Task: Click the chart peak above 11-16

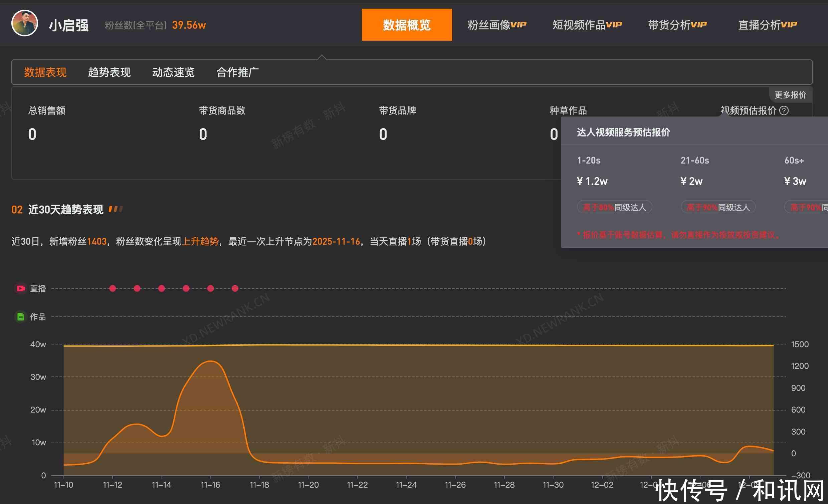Action: tap(210, 361)
